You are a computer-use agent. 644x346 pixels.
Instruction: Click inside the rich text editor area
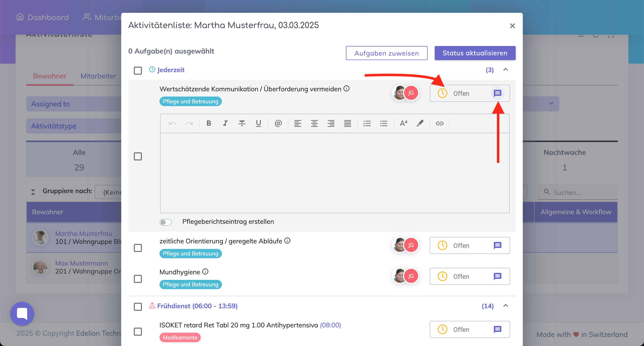[x=335, y=173]
